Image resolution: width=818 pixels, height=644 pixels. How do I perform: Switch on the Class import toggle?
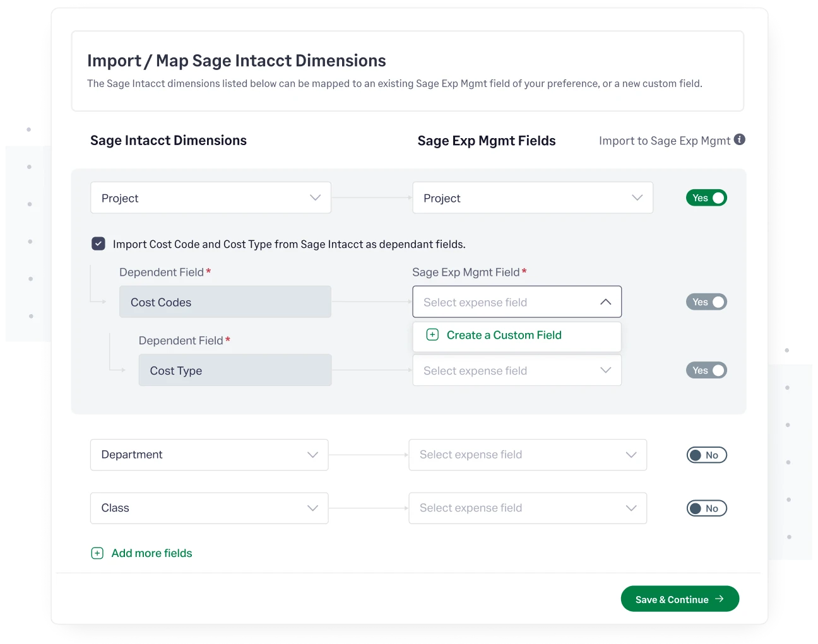pos(706,508)
